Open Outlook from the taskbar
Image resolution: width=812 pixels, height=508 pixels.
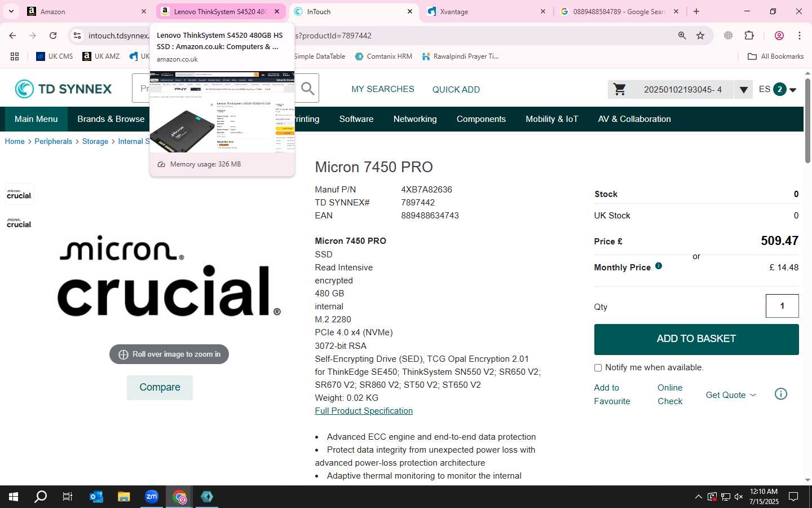pos(96,497)
